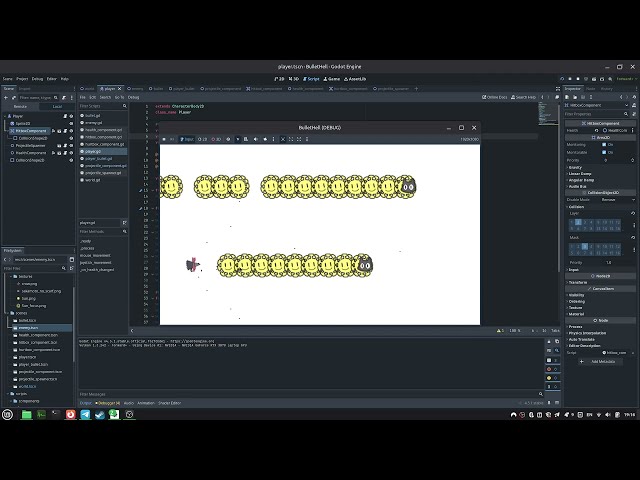Click the Input button in game toolbar

pyautogui.click(x=187, y=139)
